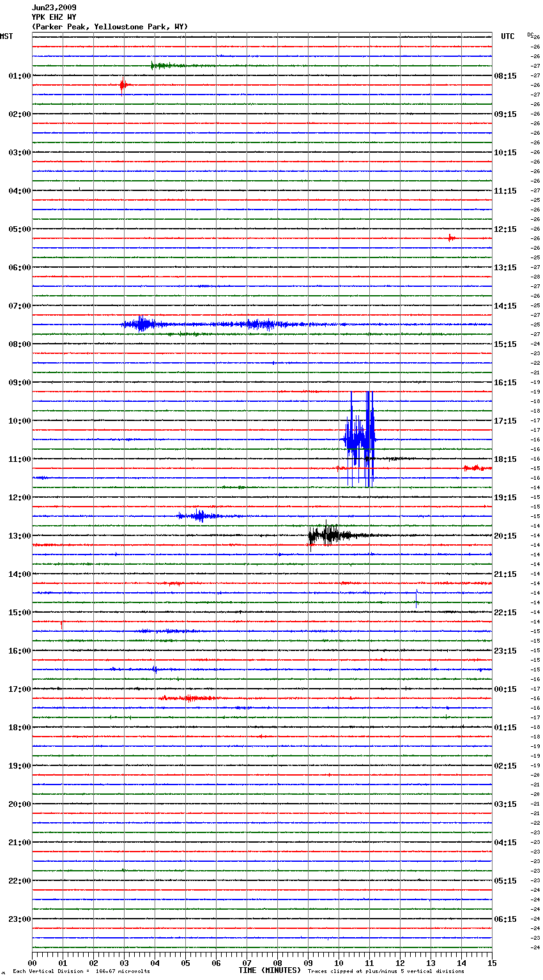The image size is (543, 980).
Task: Select the 18:00 MST time label
Action: point(20,727)
